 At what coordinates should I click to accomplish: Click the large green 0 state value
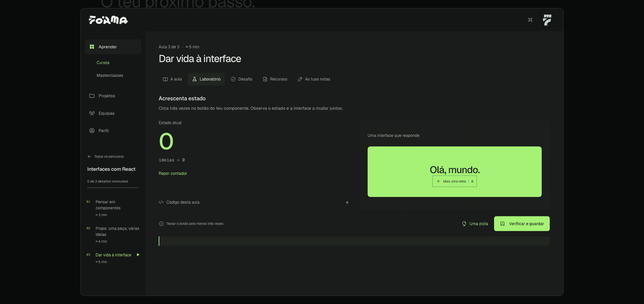pyautogui.click(x=166, y=141)
